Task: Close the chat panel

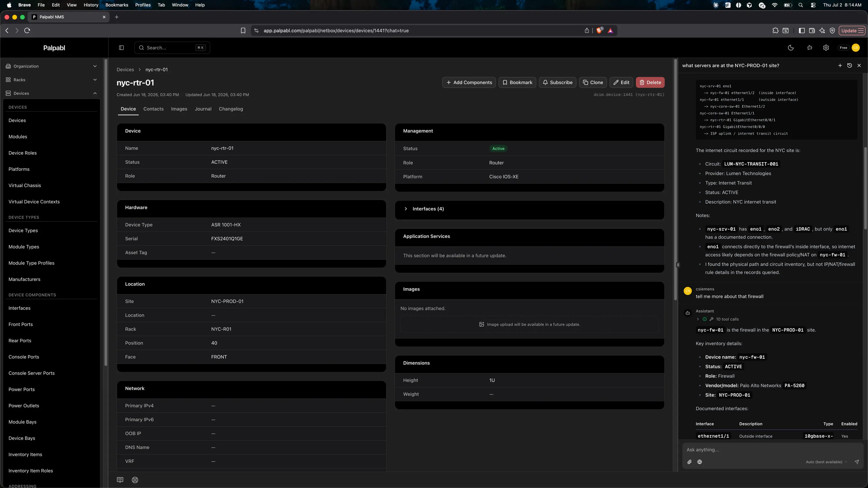Action: [859, 66]
